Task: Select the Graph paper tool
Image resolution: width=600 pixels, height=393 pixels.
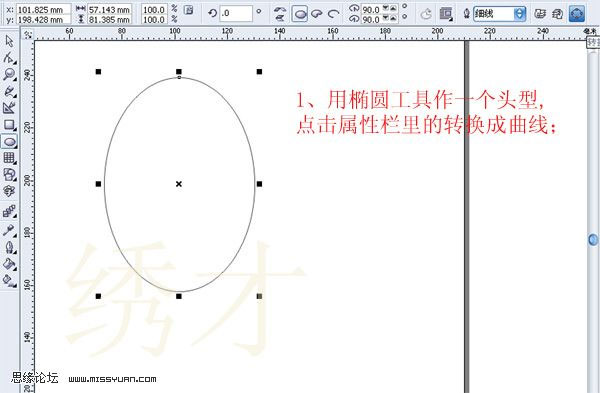Action: click(9, 158)
